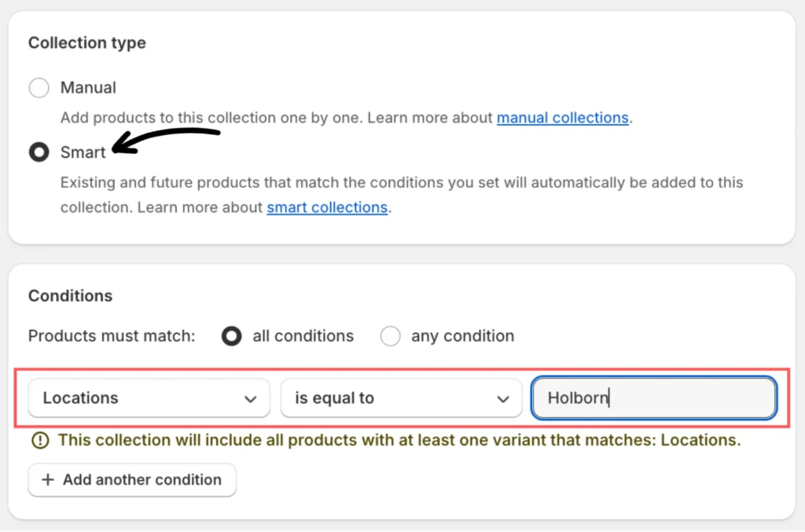Click the 'all conditions' label text
The height and width of the screenshot is (532, 805).
[303, 336]
